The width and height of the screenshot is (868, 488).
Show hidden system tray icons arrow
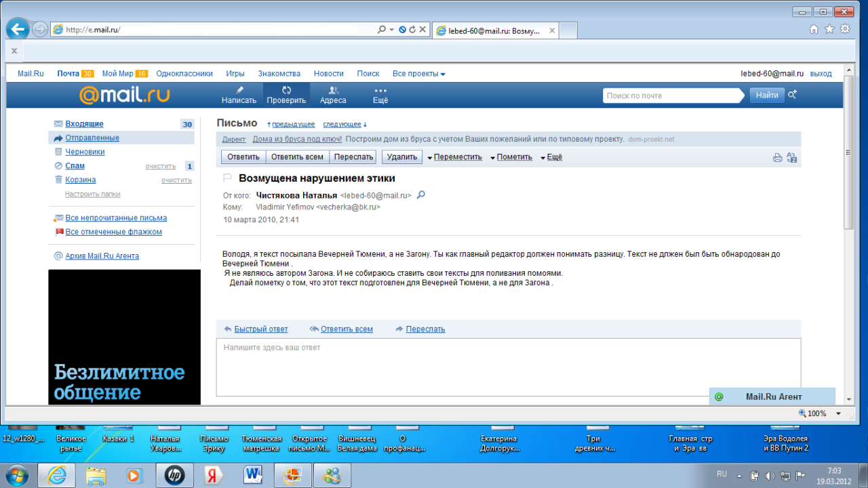(x=741, y=475)
